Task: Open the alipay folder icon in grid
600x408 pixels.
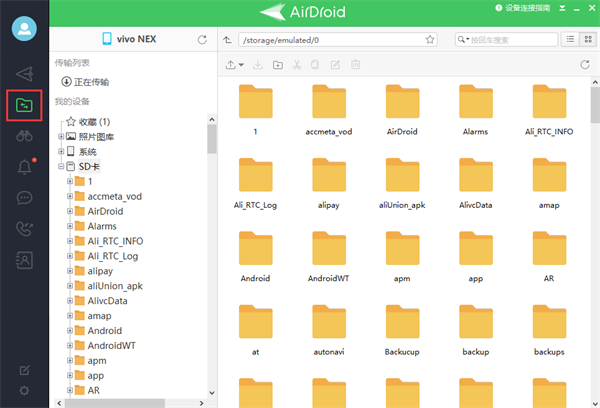Action: [329, 175]
